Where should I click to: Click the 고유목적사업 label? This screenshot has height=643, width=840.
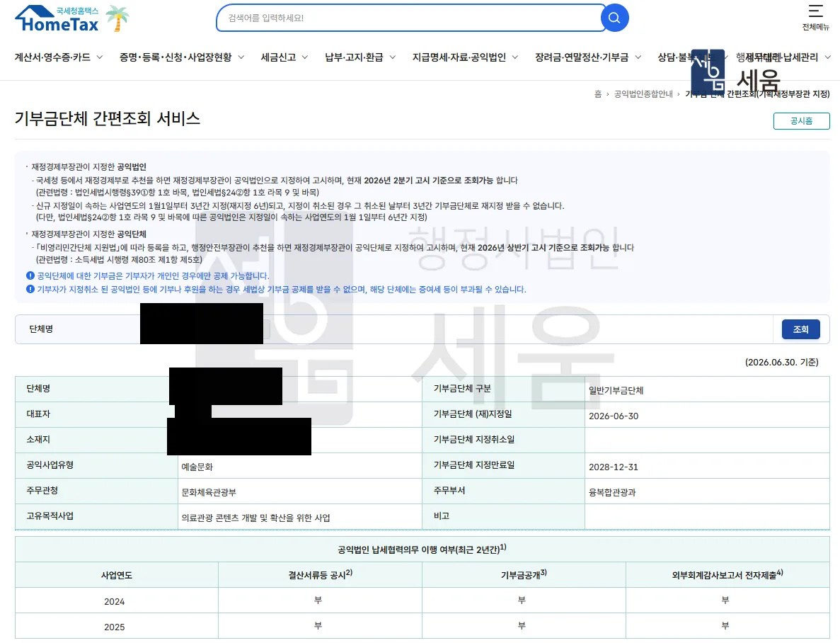click(x=50, y=516)
